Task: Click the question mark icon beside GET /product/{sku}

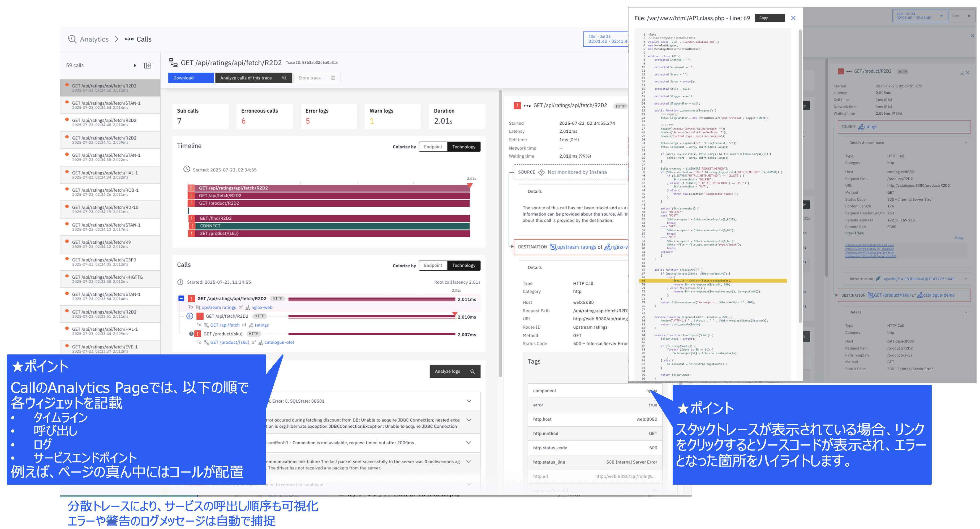Action: [191, 334]
